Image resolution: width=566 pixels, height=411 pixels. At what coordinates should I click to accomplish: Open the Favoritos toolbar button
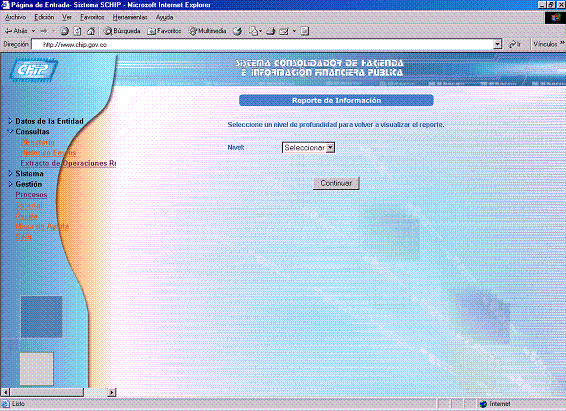[164, 31]
